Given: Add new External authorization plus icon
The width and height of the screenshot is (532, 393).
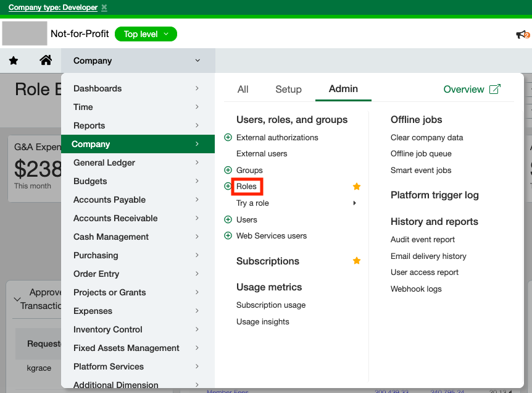Looking at the screenshot, I should [228, 137].
